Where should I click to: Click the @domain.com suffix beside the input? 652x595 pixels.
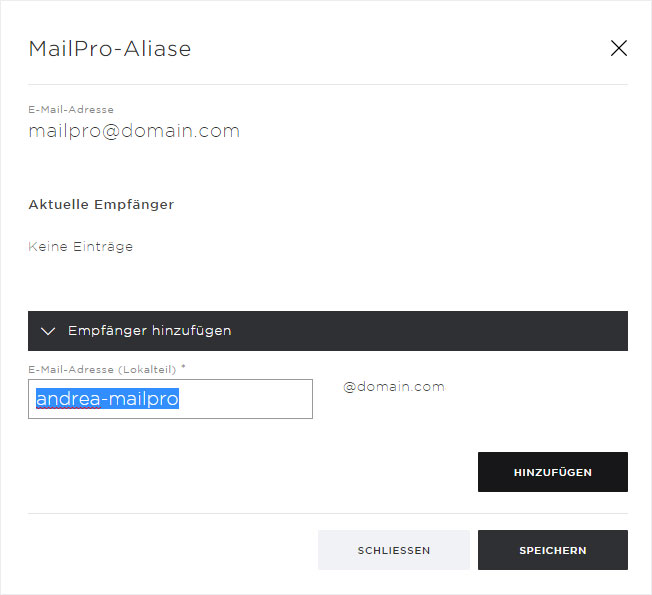point(394,387)
